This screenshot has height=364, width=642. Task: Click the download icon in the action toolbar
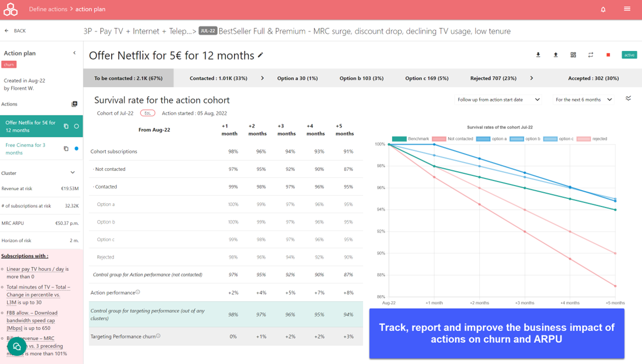pyautogui.click(x=538, y=55)
